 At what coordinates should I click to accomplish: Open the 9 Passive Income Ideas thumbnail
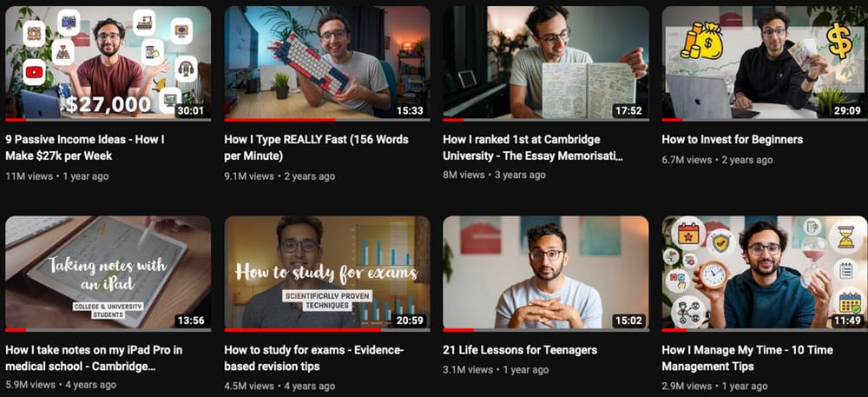[x=108, y=63]
